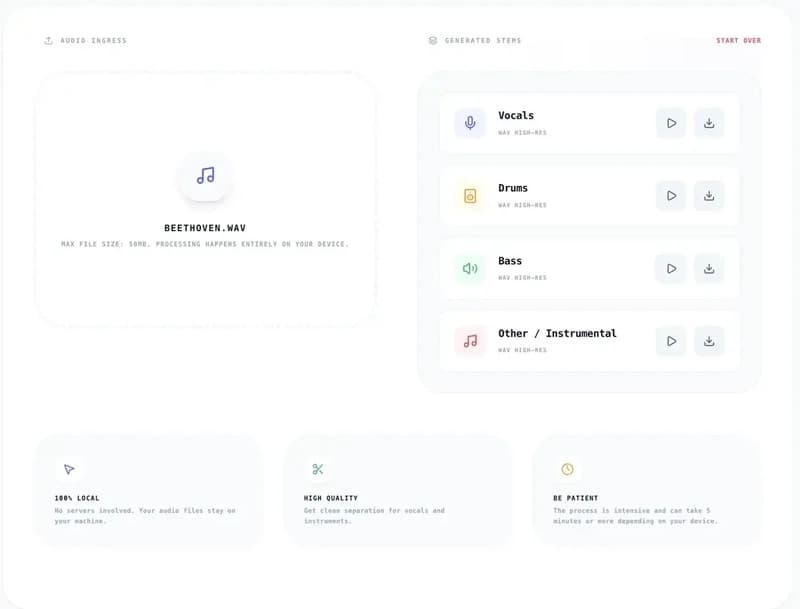Image resolution: width=800 pixels, height=609 pixels.
Task: Click the 100% Local cursor icon
Action: click(69, 469)
